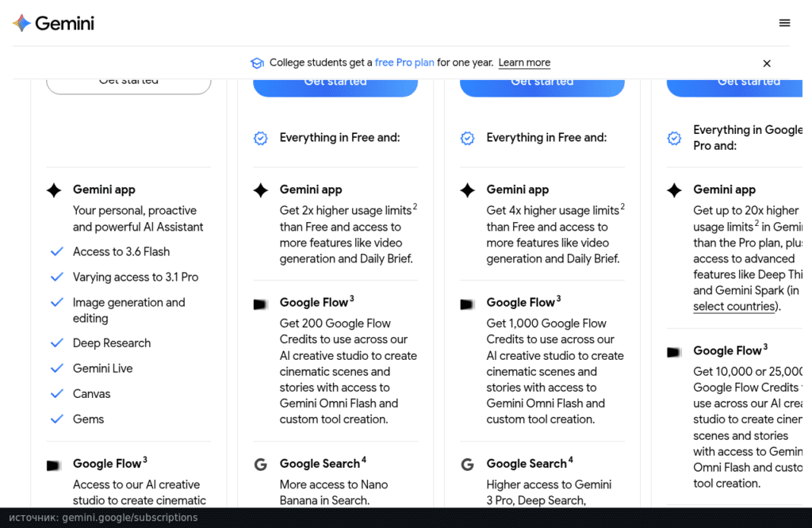Click the checkmark beside Canvas

tap(57, 393)
